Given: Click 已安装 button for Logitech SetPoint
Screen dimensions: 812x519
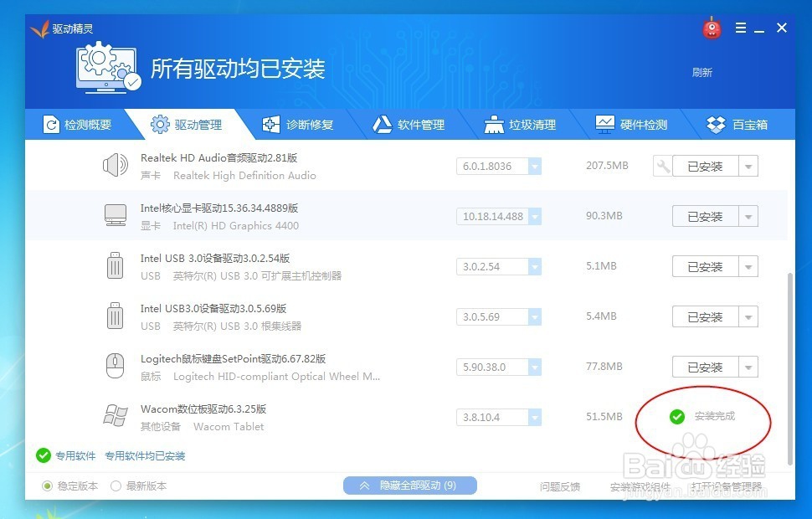Looking at the screenshot, I should 706,367.
